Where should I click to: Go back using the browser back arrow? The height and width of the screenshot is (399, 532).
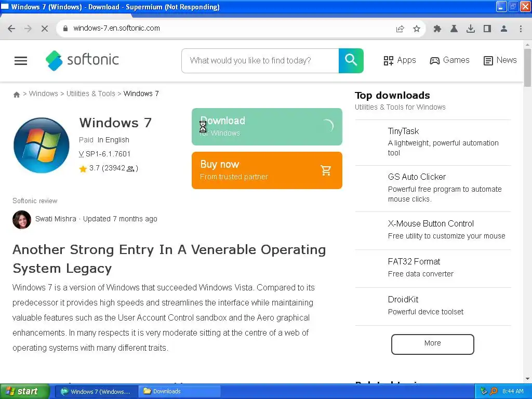[x=11, y=29]
